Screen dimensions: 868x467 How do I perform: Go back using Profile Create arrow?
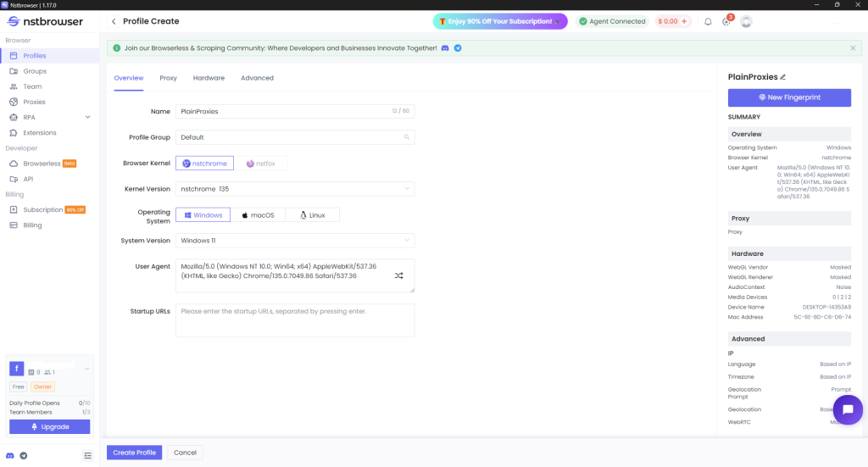tap(114, 21)
